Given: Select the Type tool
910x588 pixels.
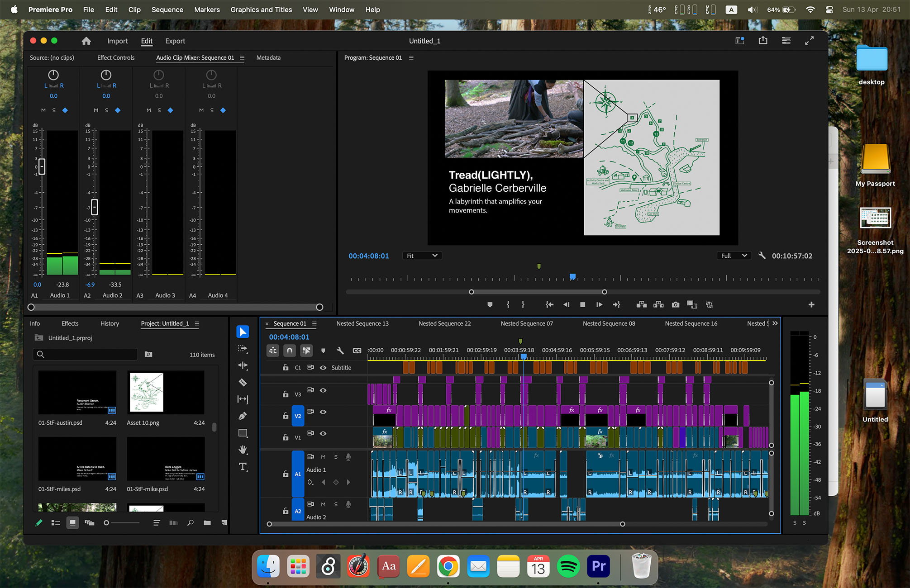Looking at the screenshot, I should 243,467.
